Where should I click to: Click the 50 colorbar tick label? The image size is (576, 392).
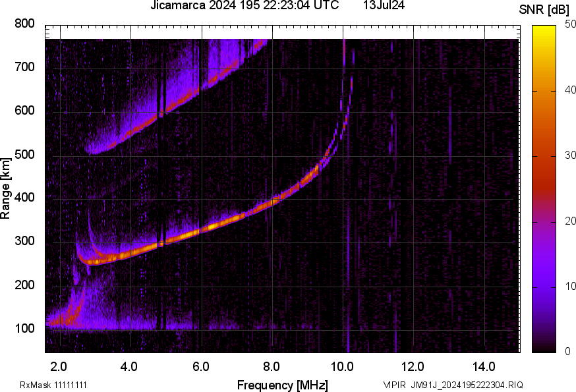[570, 24]
